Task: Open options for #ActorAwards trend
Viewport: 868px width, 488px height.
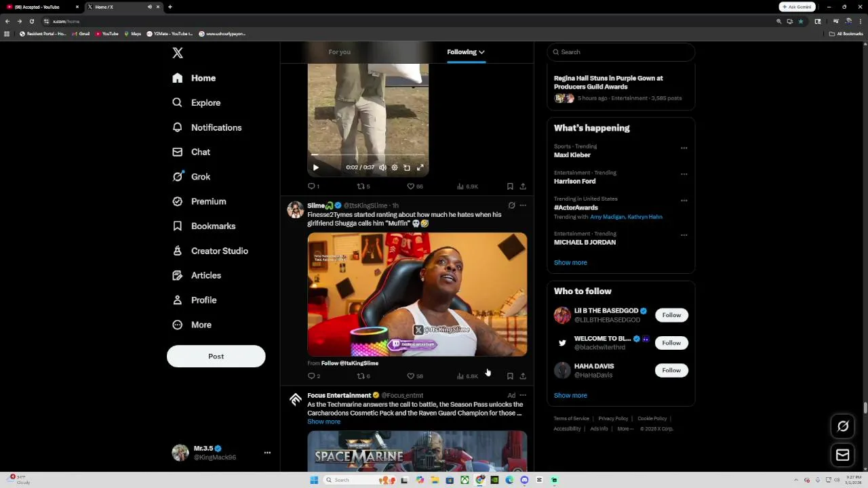Action: pyautogui.click(x=684, y=201)
